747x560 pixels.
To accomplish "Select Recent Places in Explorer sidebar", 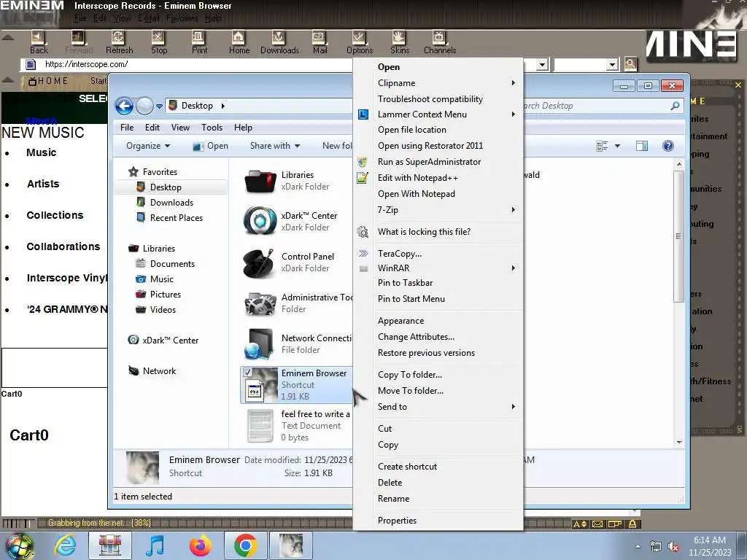I will point(177,217).
